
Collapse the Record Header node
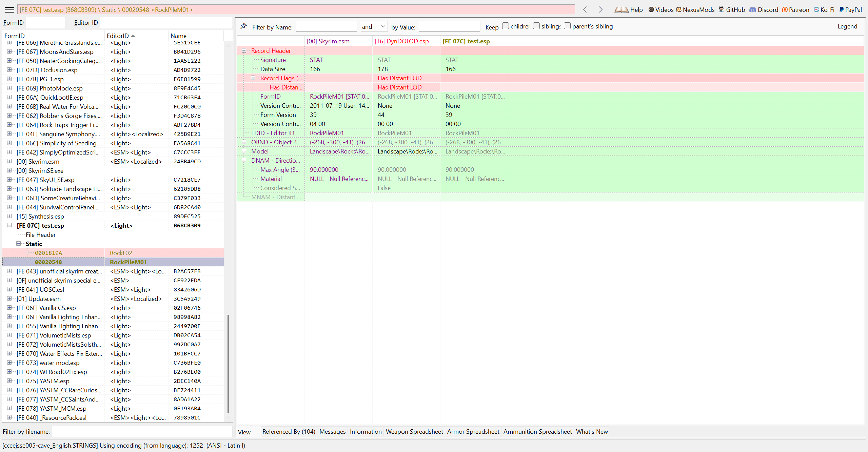[244, 50]
